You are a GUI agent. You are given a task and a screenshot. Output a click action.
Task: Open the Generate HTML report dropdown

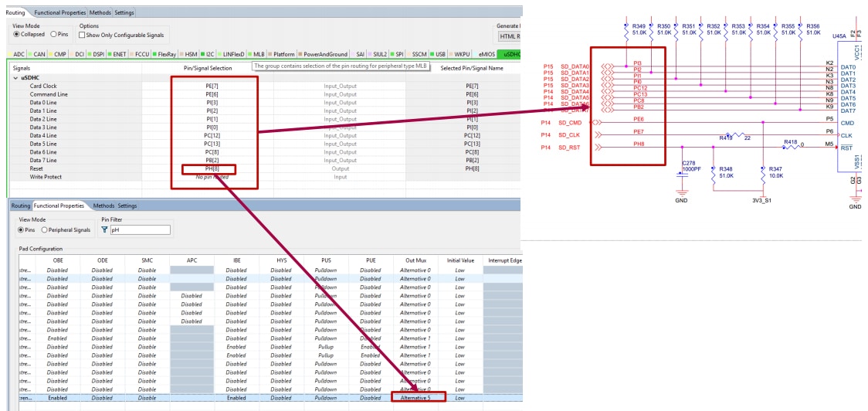508,36
